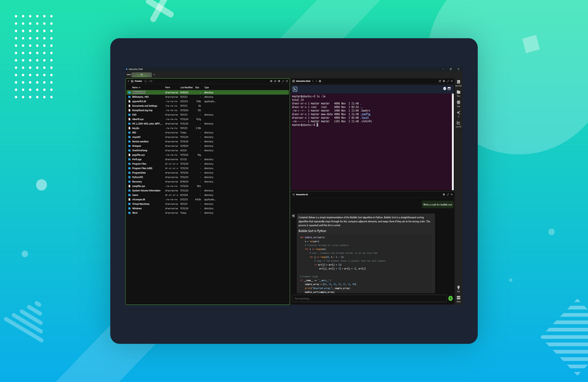
Task: Maximize the Interactive Shell panel
Action: coord(448,81)
